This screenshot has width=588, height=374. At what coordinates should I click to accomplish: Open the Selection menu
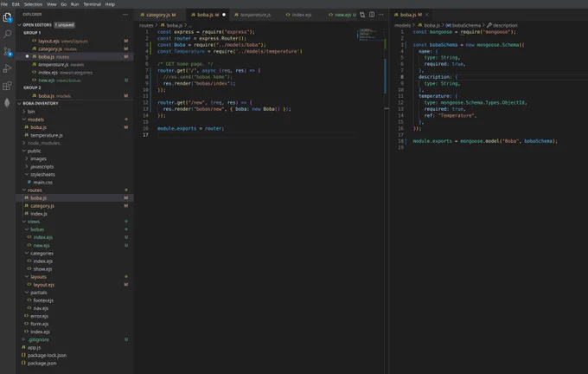coord(34,4)
